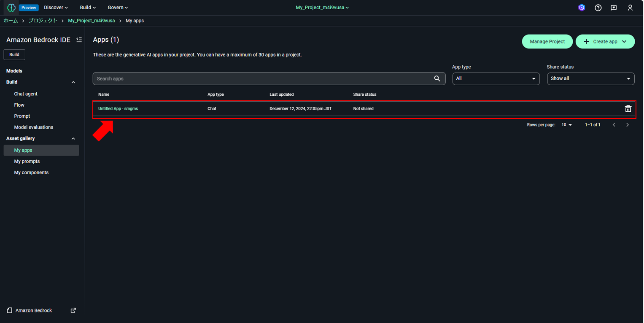Go to ホーム breadcrumb link
The image size is (644, 323).
(x=11, y=21)
